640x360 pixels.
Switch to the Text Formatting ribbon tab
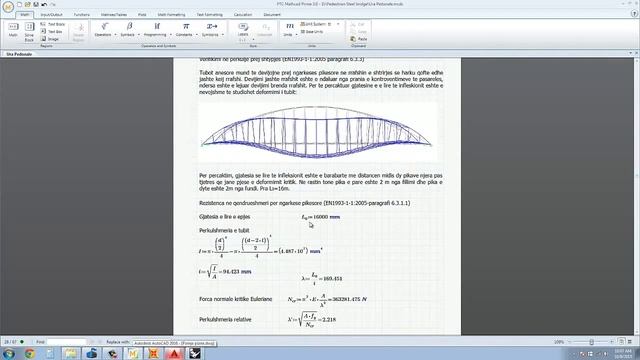click(210, 15)
